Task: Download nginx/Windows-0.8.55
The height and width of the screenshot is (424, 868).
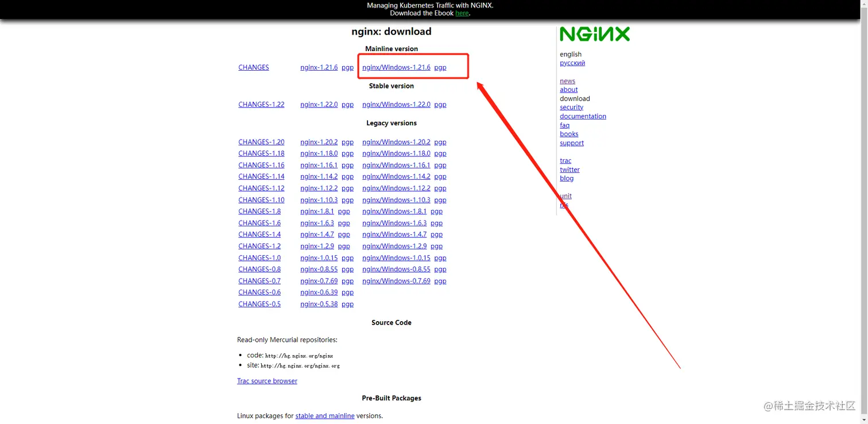Action: pos(396,269)
